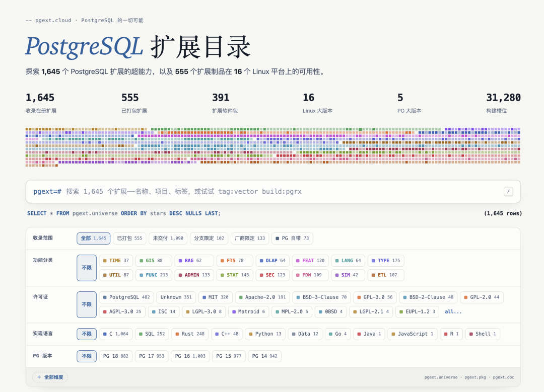The width and height of the screenshot is (544, 392).
Task: Choose the FDW 109 category chip
Action: [x=310, y=275]
